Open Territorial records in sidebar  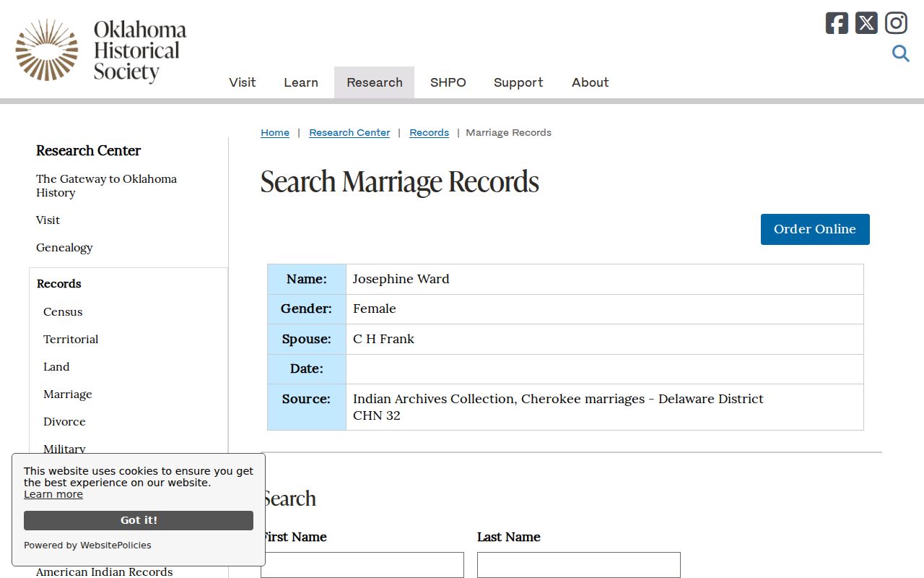[71, 339]
